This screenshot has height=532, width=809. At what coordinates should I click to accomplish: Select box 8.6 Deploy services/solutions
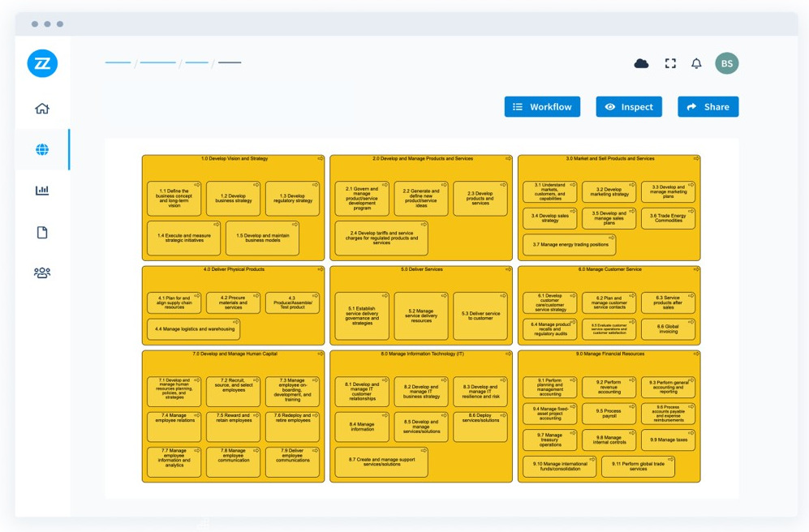pos(480,427)
